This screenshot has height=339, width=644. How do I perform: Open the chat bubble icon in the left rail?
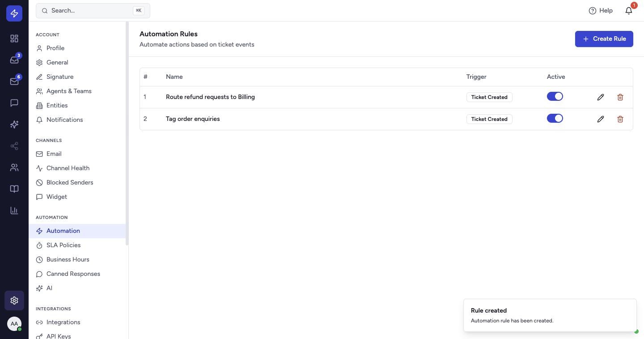point(14,103)
